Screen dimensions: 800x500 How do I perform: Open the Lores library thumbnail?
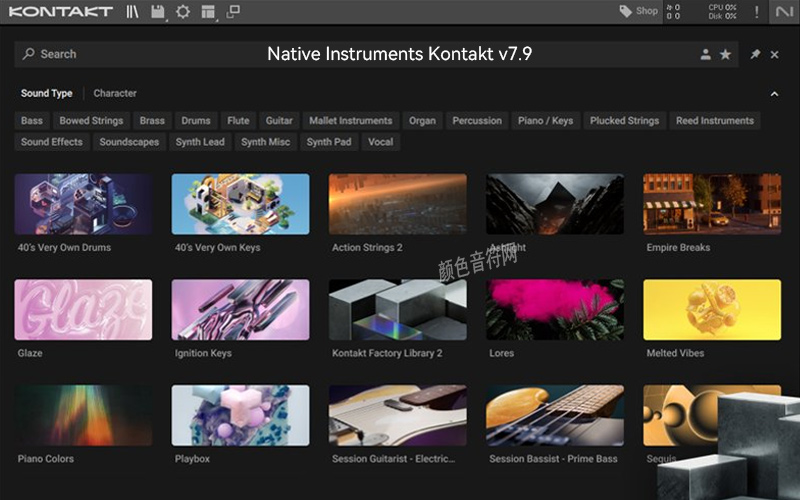click(x=555, y=310)
